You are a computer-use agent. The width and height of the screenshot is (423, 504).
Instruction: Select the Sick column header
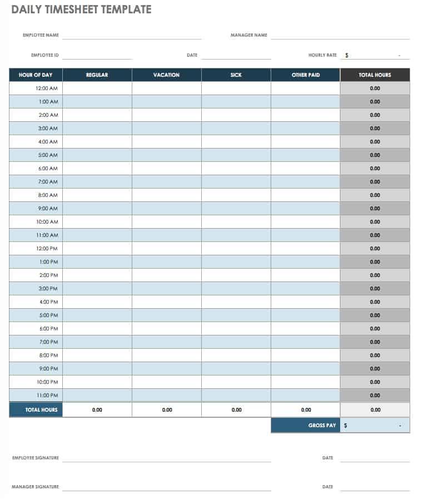pyautogui.click(x=236, y=75)
